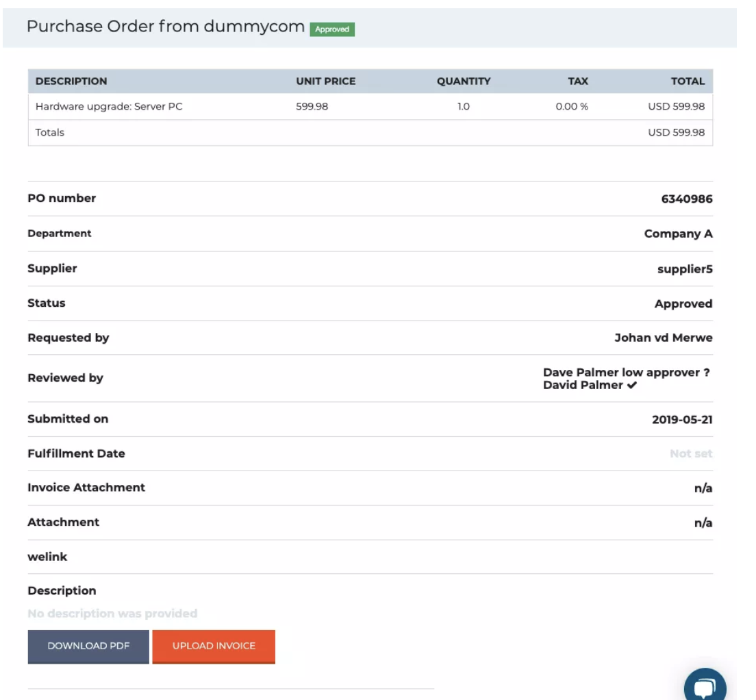The width and height of the screenshot is (756, 700).
Task: Click the Submitted on date 2019-05-21
Action: 682,419
